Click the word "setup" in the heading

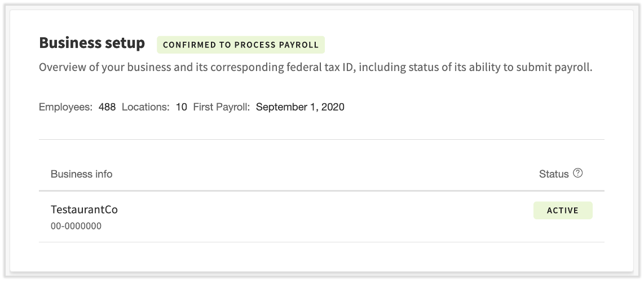click(124, 43)
